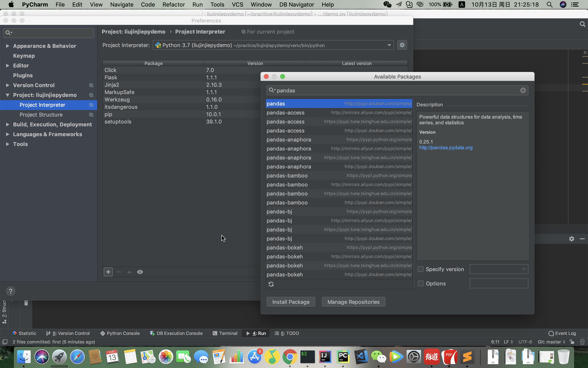Open DB Execution Console tab
The image size is (588, 368).
click(176, 333)
